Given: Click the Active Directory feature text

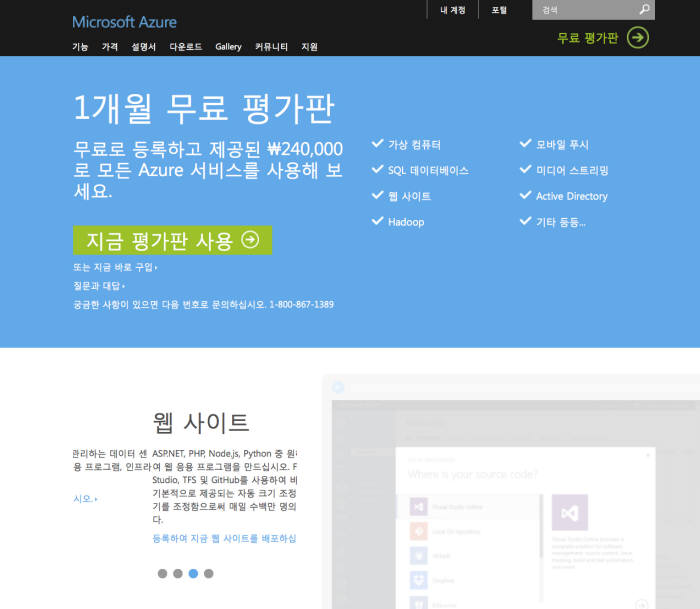Looking at the screenshot, I should (x=571, y=196).
